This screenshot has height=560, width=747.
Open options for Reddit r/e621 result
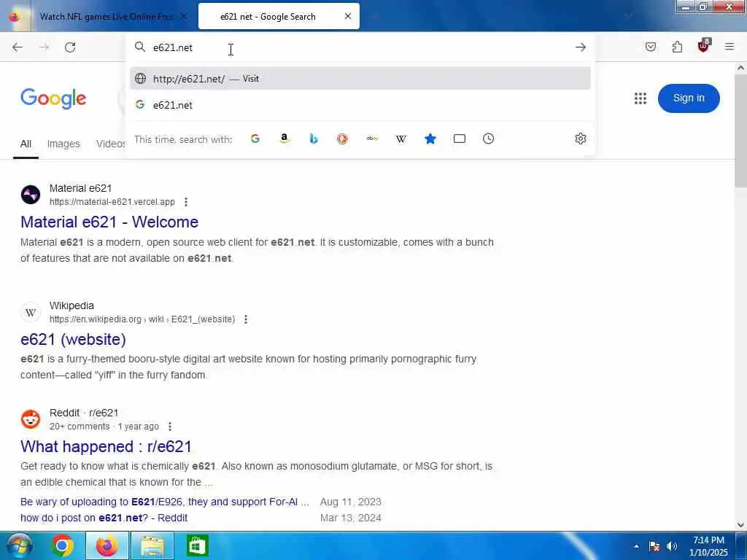(x=169, y=426)
